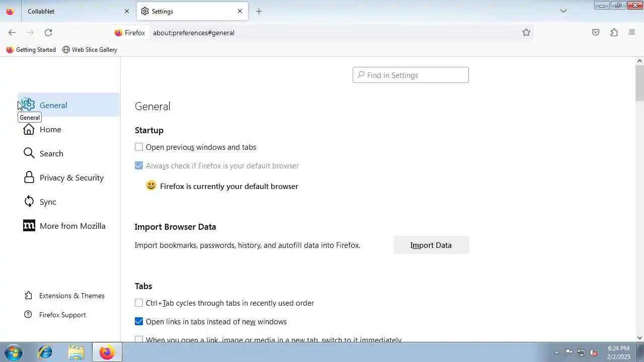Switch to the CollabNet tab
The width and height of the screenshot is (644, 362).
78,11
